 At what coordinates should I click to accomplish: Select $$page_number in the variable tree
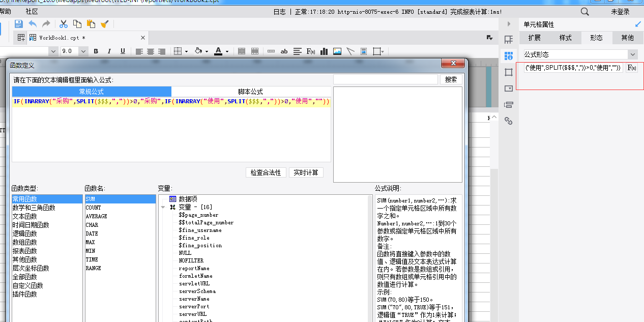tap(199, 215)
